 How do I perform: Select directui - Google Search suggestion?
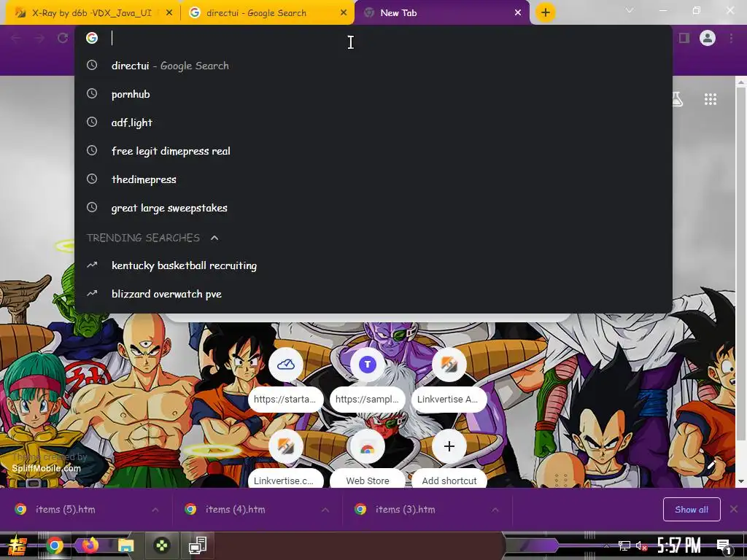point(373,66)
